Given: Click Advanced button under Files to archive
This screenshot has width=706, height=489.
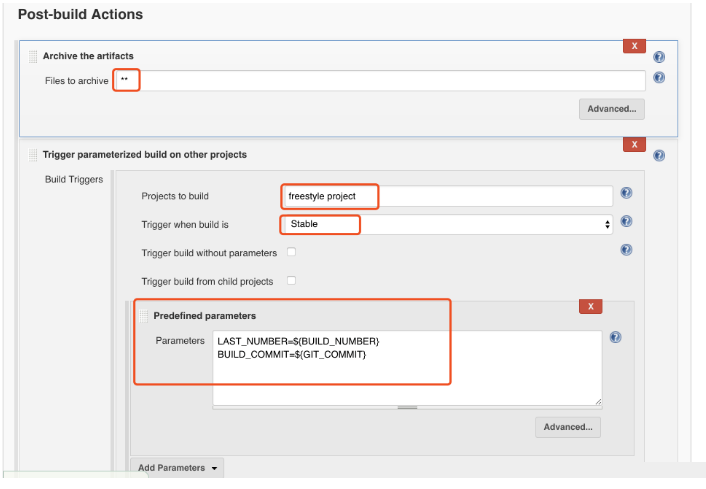Looking at the screenshot, I should [611, 109].
